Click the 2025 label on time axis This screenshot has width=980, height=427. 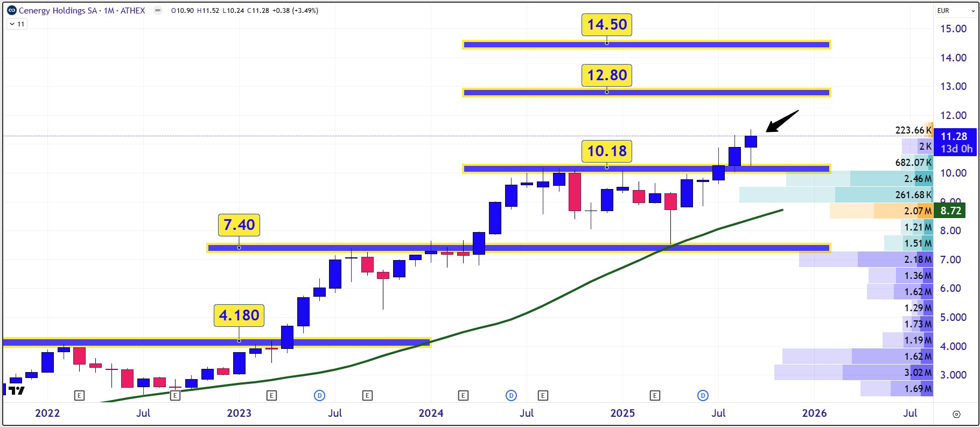(x=622, y=413)
